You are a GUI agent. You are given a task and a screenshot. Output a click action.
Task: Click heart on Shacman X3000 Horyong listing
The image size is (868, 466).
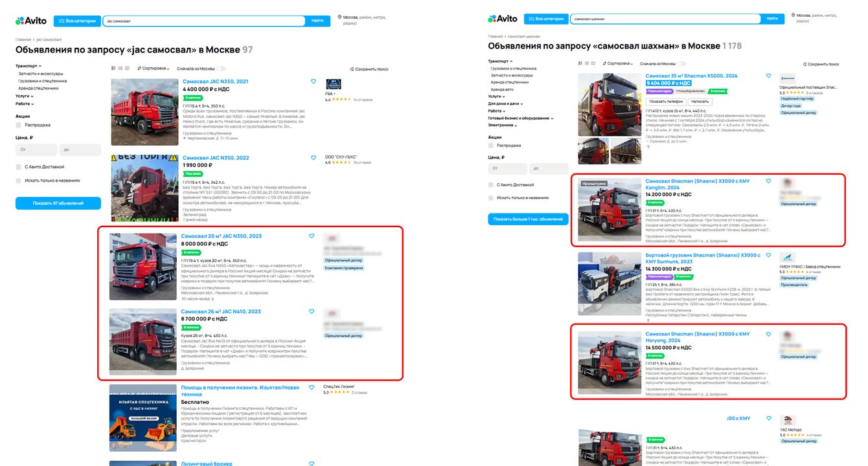pyautogui.click(x=769, y=335)
